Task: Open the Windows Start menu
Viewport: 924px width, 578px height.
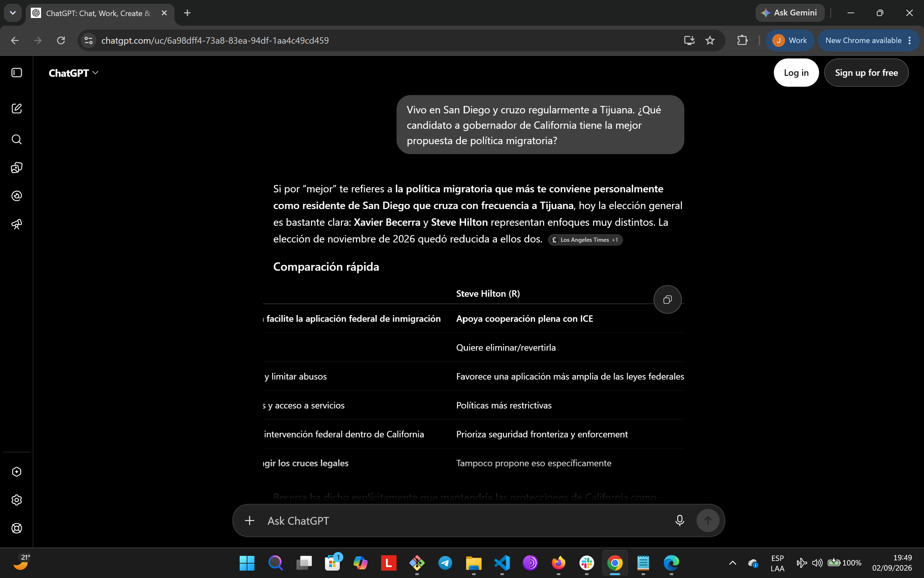Action: [x=247, y=563]
